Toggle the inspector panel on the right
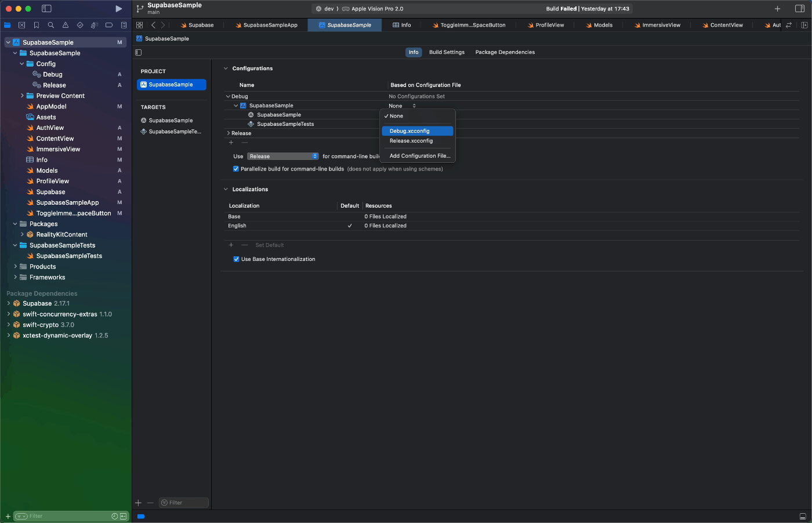This screenshot has height=523, width=812. [x=800, y=9]
